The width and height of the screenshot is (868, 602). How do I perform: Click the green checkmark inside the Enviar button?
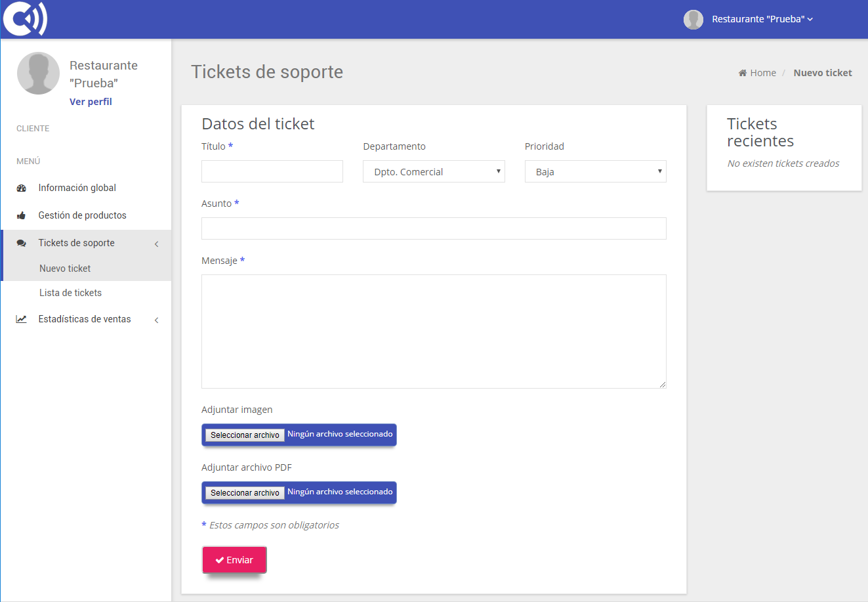coord(219,559)
